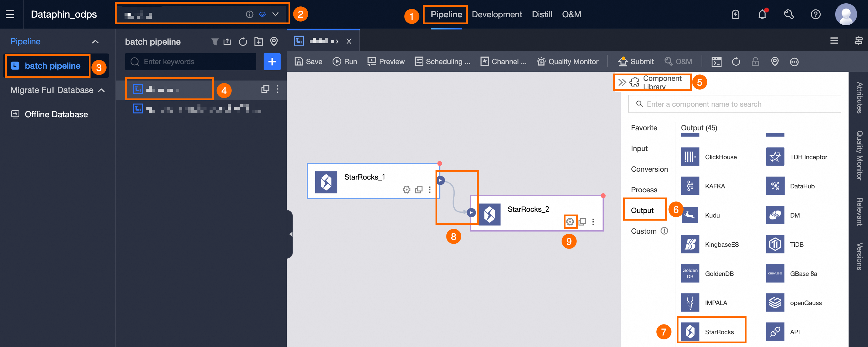Open the O&M menu item
The width and height of the screenshot is (868, 347).
572,14
